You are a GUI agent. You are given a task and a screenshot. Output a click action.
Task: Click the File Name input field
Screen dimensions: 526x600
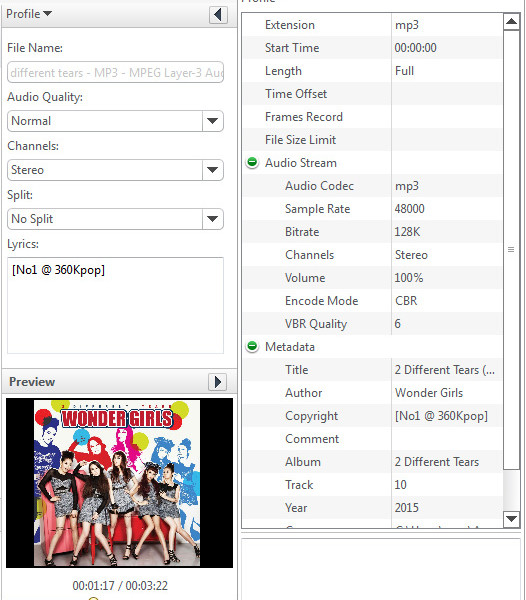[x=115, y=72]
